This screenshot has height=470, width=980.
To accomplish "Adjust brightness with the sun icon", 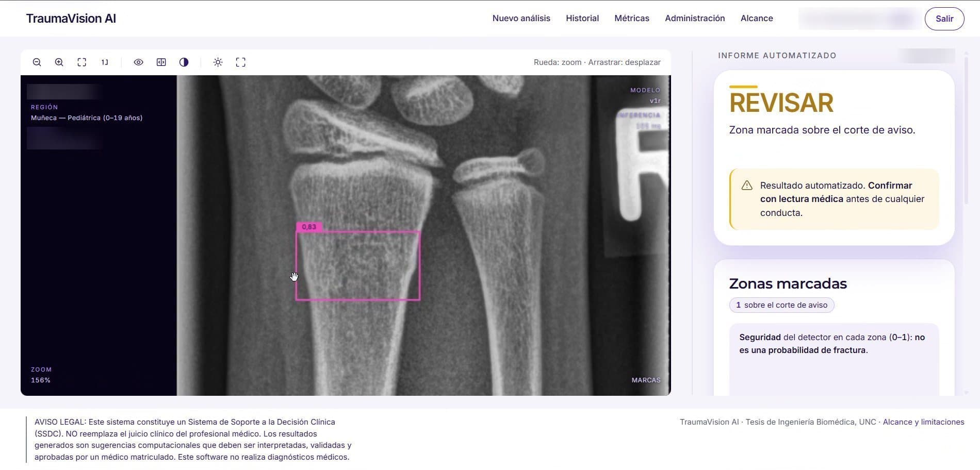I will point(218,62).
